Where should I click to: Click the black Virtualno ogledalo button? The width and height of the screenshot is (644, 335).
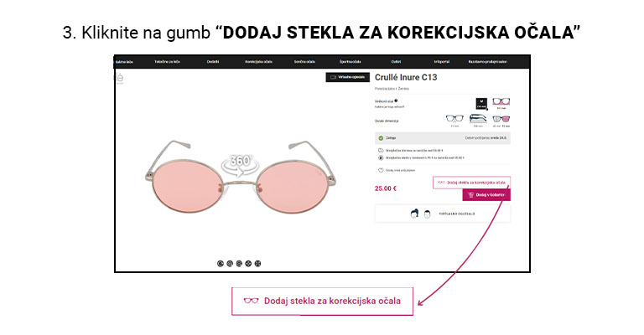347,77
